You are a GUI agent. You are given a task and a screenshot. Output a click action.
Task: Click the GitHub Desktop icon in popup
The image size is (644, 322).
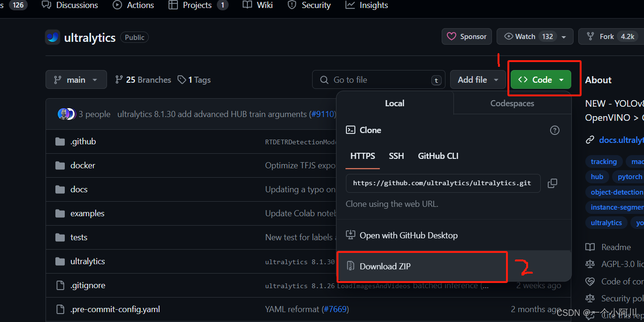tap(350, 235)
